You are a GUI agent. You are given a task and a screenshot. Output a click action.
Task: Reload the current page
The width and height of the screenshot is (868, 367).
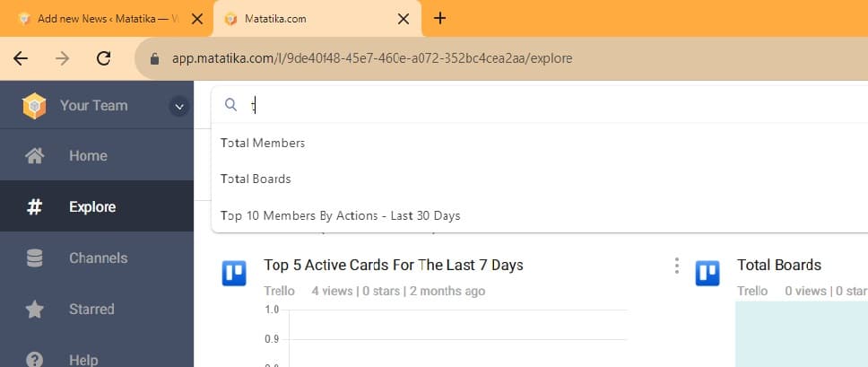click(x=103, y=58)
